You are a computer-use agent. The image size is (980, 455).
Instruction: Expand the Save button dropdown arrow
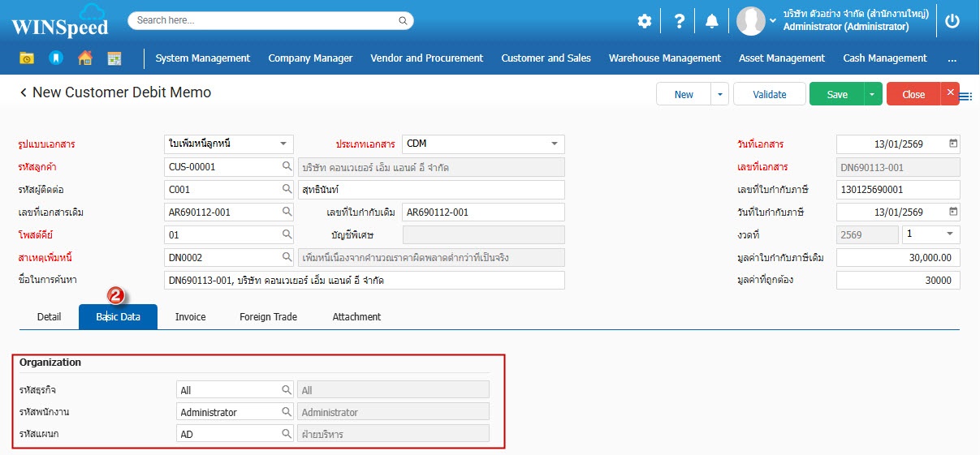click(x=873, y=95)
